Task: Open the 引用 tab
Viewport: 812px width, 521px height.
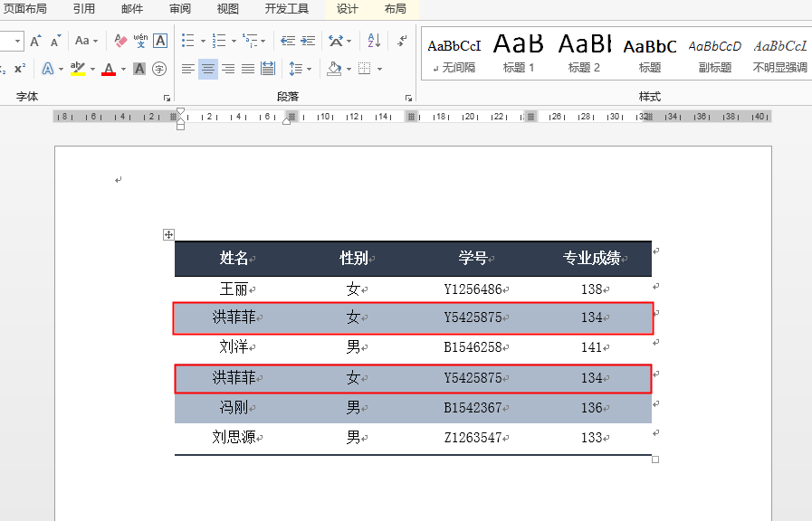Action: click(84, 9)
